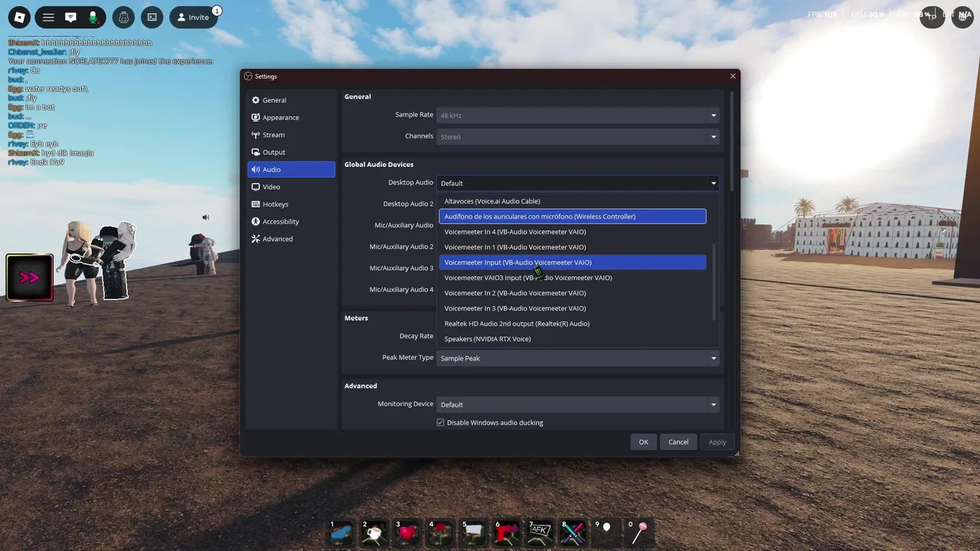This screenshot has height=551, width=980.
Task: Equip hotbar slot 5 sign item
Action: coord(474,533)
